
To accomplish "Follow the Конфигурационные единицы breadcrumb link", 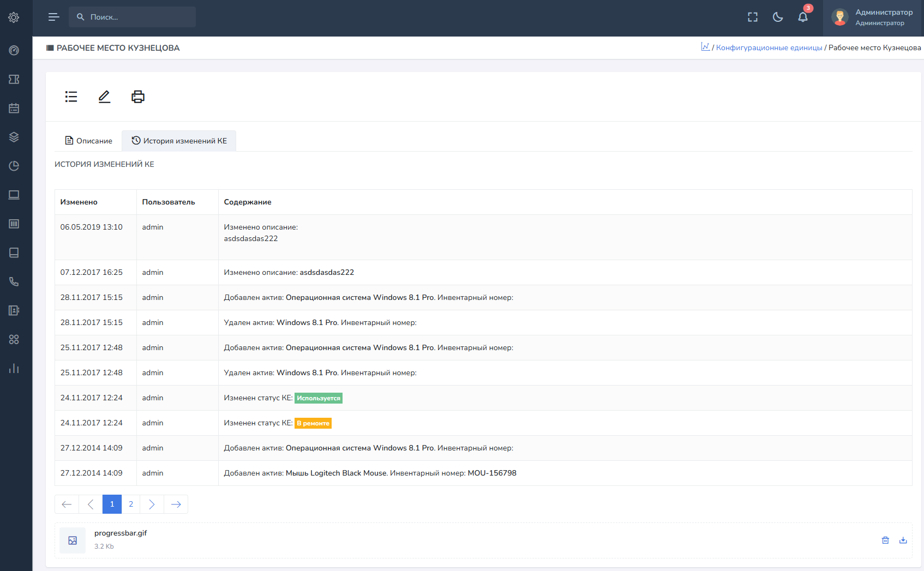I will point(769,47).
